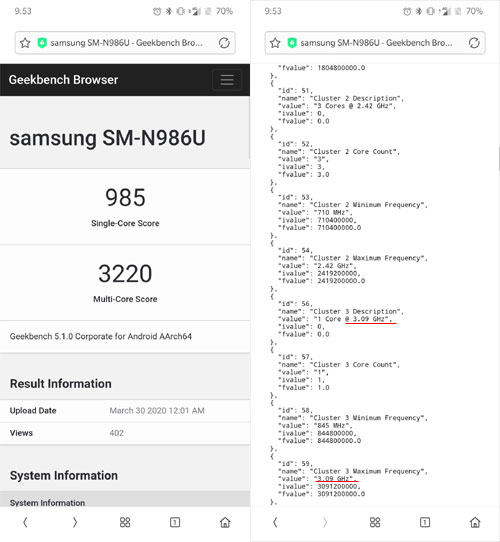
Task: Tap the Views count 402
Action: 117,433
